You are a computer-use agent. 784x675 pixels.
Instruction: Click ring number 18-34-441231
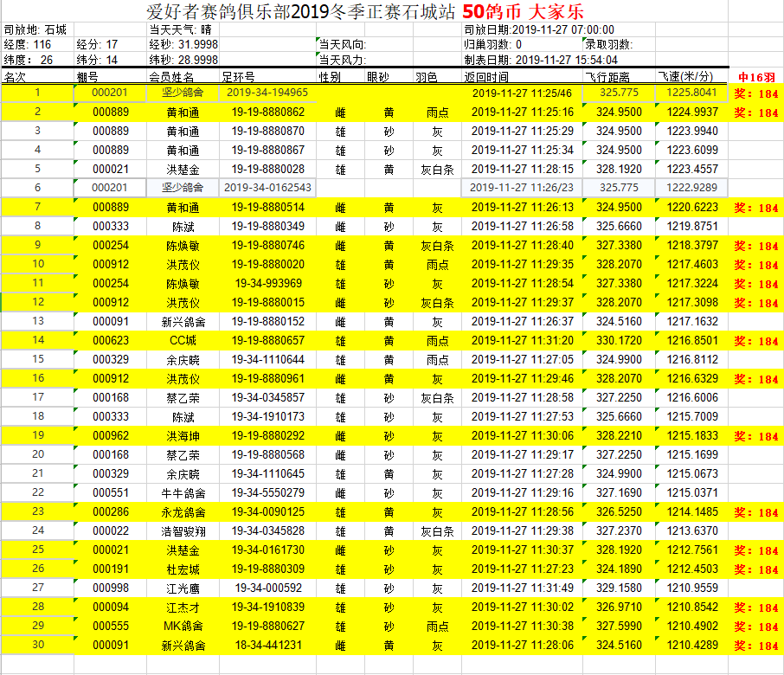[268, 645]
